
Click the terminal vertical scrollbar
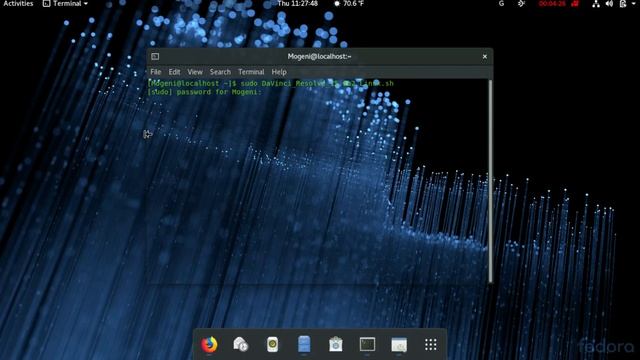click(x=490, y=181)
